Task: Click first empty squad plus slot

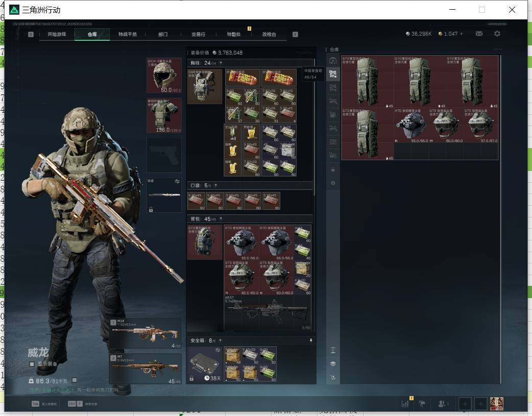Action: click(465, 404)
